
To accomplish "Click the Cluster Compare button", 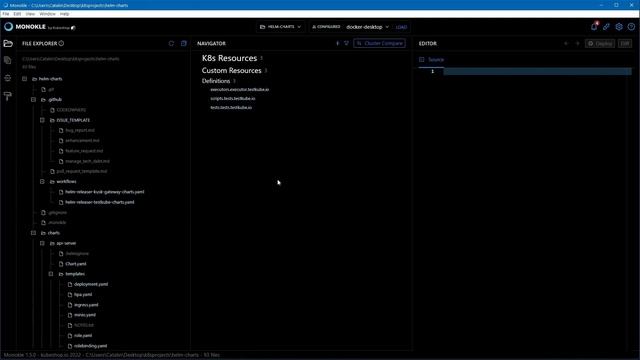I will (x=380, y=43).
